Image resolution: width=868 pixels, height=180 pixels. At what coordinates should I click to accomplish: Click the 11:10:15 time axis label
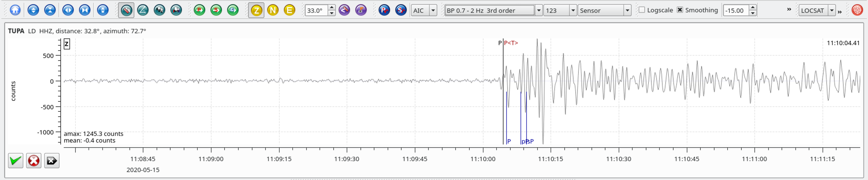coord(551,159)
